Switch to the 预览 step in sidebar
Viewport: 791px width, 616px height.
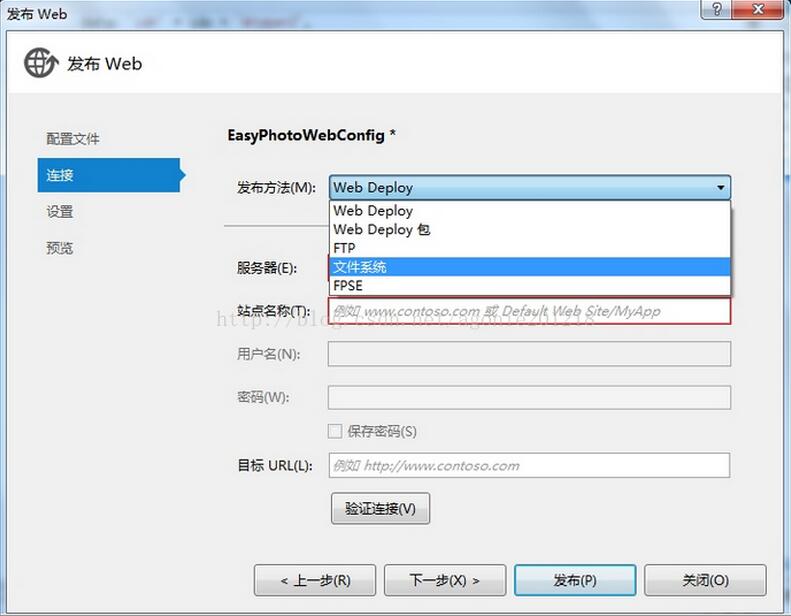point(60,248)
